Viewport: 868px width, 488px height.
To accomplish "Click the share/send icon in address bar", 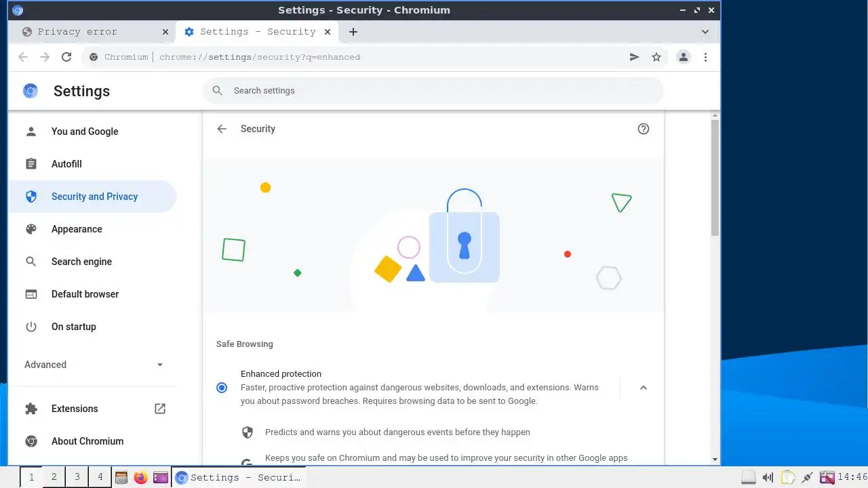I will 634,57.
